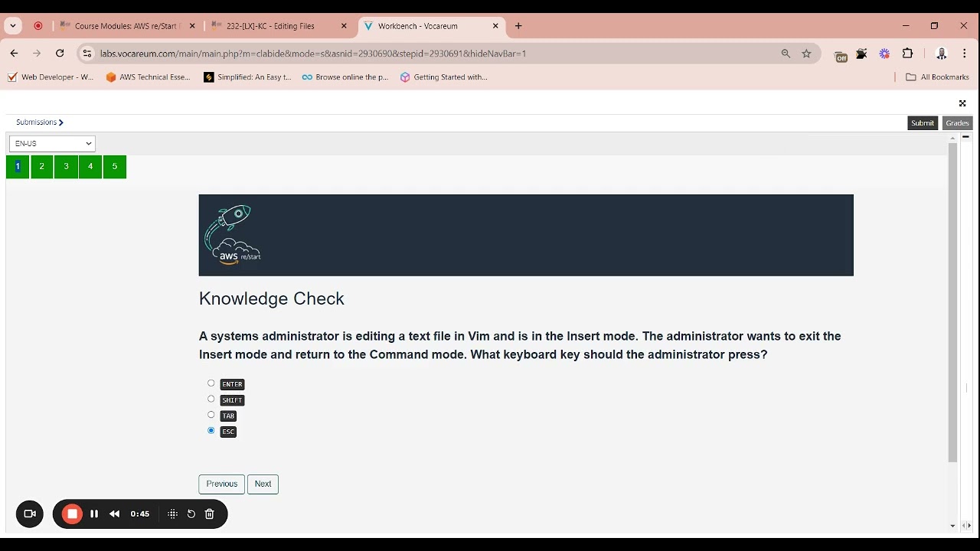Click the rewind icon in recorder
The width and height of the screenshot is (980, 551).
[x=115, y=514]
